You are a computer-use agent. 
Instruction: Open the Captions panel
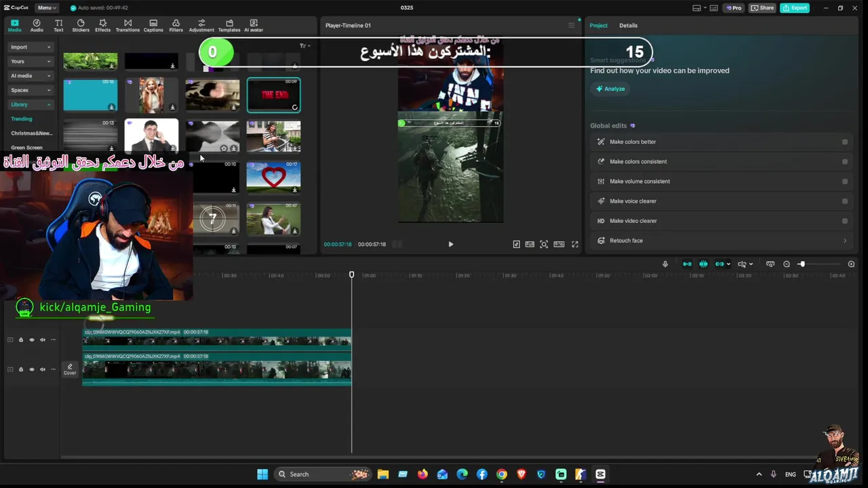tap(153, 25)
